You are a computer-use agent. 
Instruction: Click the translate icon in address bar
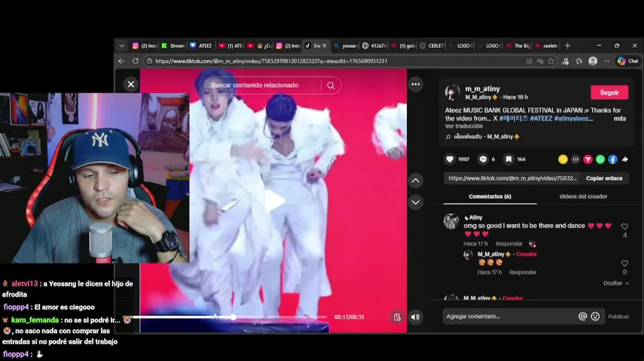pos(540,61)
